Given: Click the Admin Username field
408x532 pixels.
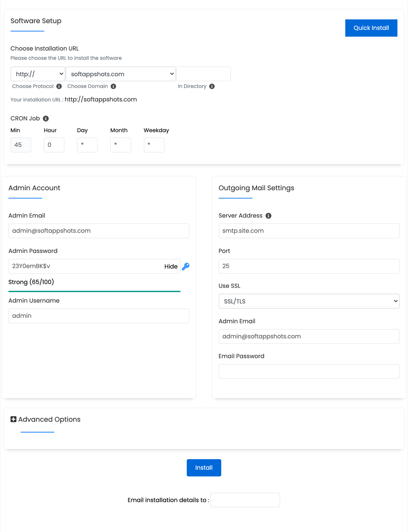Looking at the screenshot, I should click(x=99, y=316).
